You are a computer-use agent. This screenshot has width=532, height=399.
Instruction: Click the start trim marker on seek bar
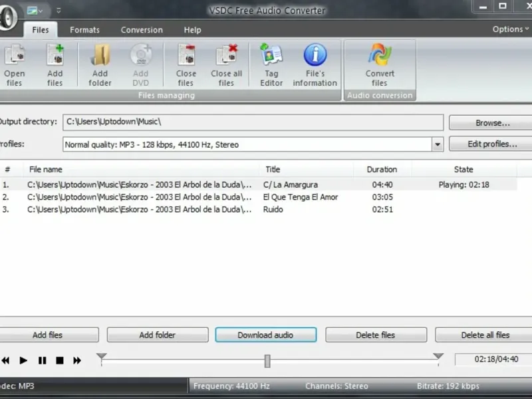(x=102, y=356)
